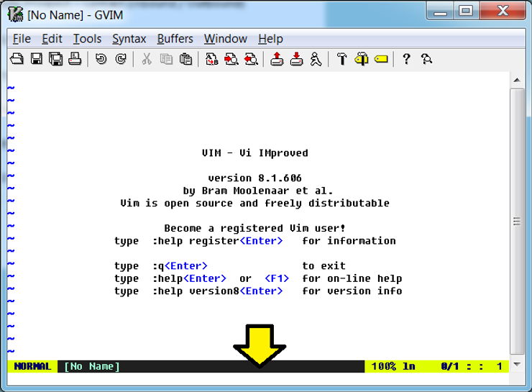Open the Help menu

pos(270,39)
